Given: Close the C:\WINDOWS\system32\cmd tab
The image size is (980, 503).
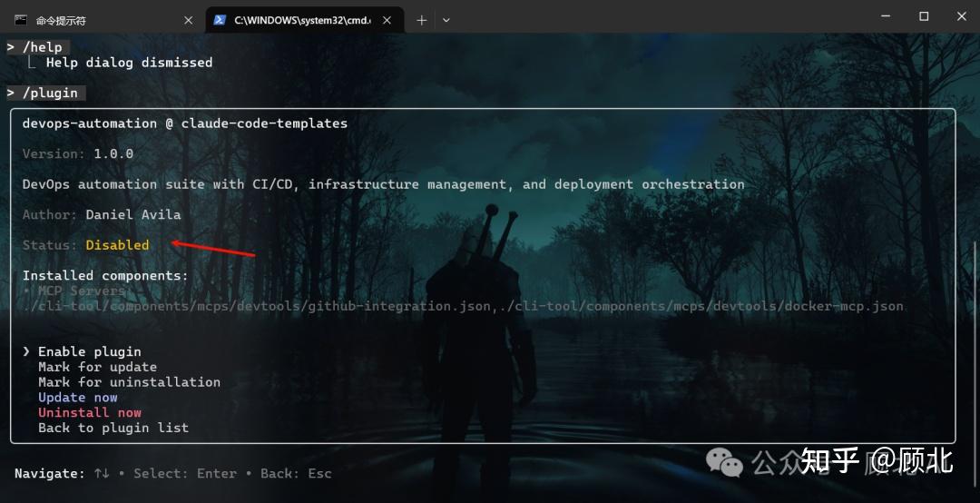Looking at the screenshot, I should tap(387, 20).
